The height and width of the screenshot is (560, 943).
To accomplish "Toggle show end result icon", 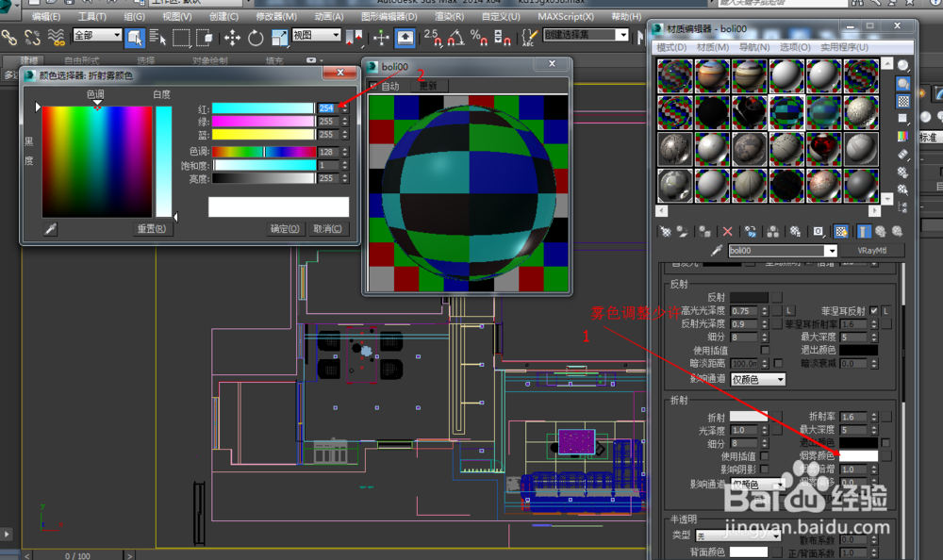I will coord(864,232).
